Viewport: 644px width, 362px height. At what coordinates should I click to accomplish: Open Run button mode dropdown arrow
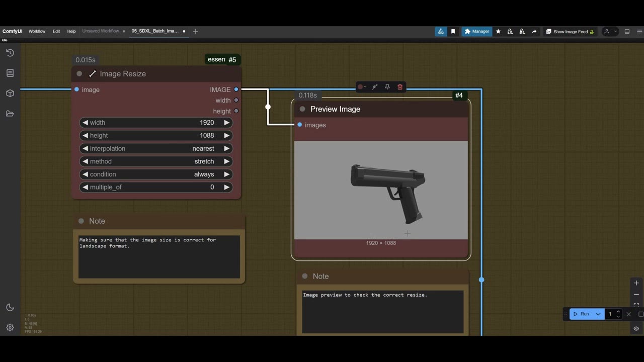598,314
